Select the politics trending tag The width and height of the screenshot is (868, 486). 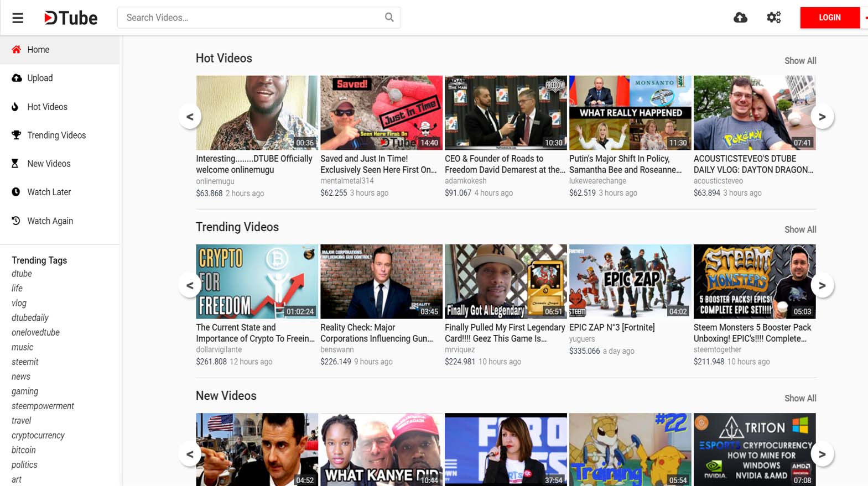[x=24, y=464]
